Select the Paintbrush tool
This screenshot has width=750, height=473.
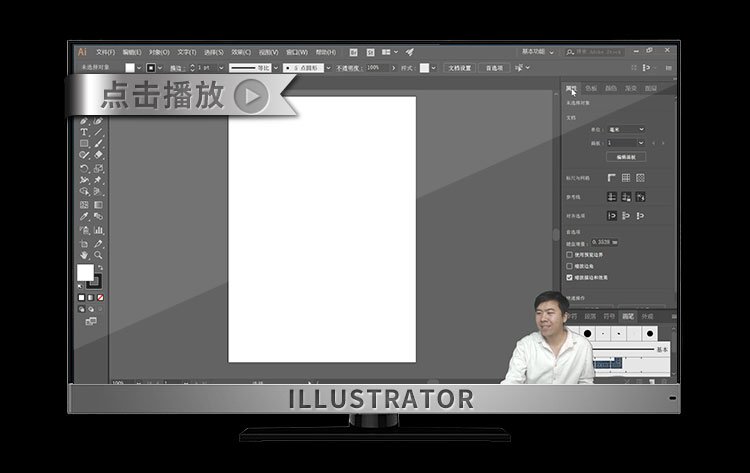coord(99,143)
